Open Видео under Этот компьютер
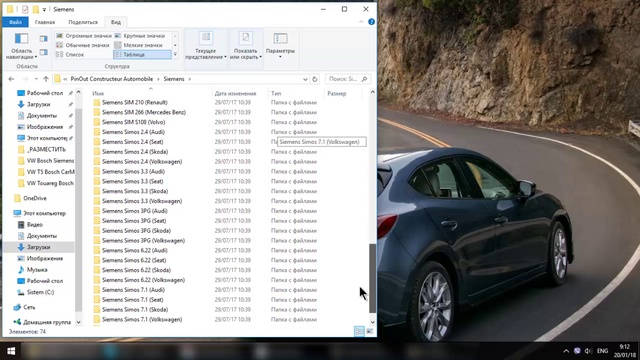640x360 pixels. pos(35,224)
